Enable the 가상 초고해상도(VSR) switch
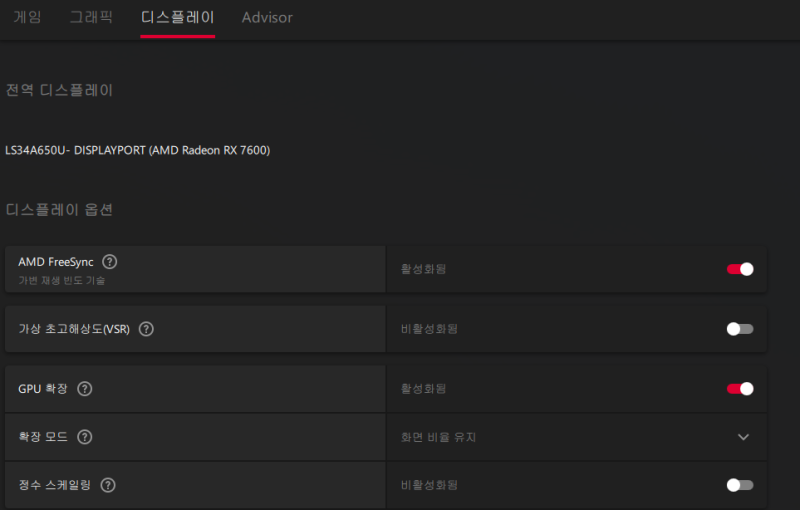The width and height of the screenshot is (800, 510). [x=740, y=329]
